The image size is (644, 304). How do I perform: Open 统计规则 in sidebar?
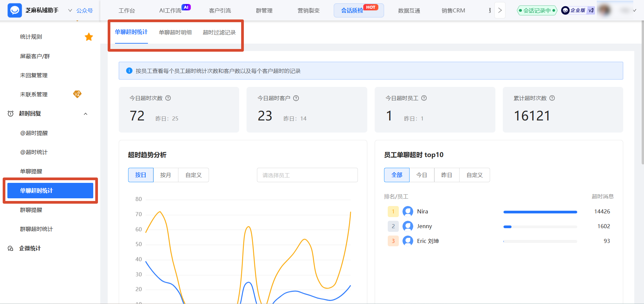click(31, 37)
